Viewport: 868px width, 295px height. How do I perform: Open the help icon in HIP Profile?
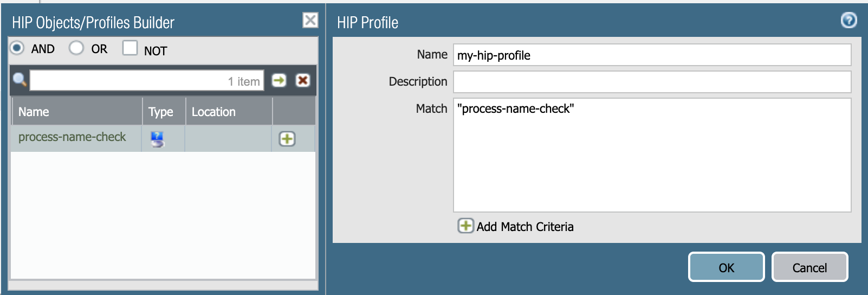click(x=848, y=21)
